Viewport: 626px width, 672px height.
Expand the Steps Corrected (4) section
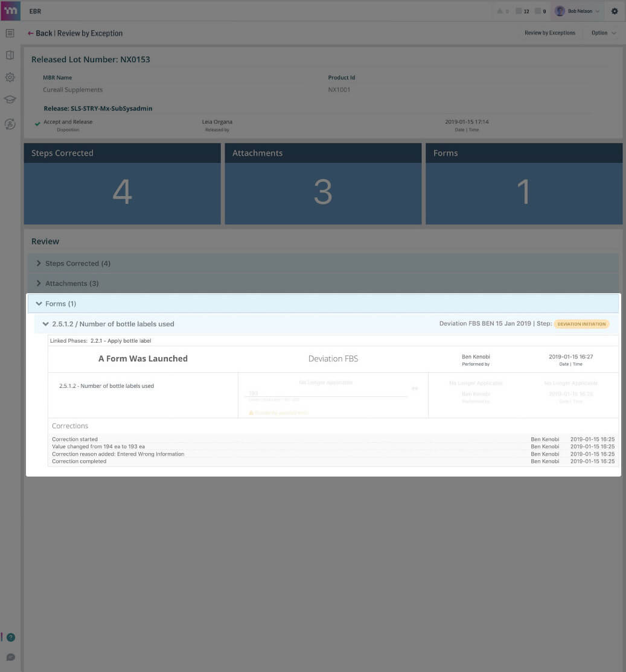pyautogui.click(x=324, y=263)
